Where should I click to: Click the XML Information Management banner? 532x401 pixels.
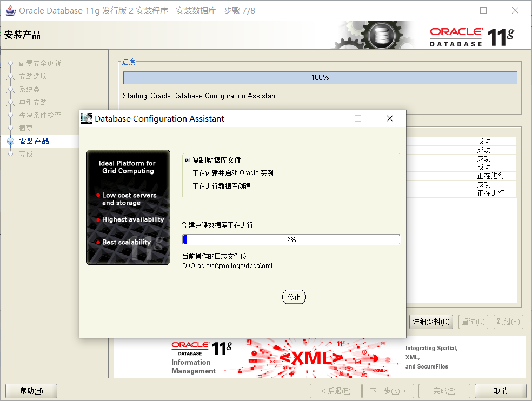(320, 358)
